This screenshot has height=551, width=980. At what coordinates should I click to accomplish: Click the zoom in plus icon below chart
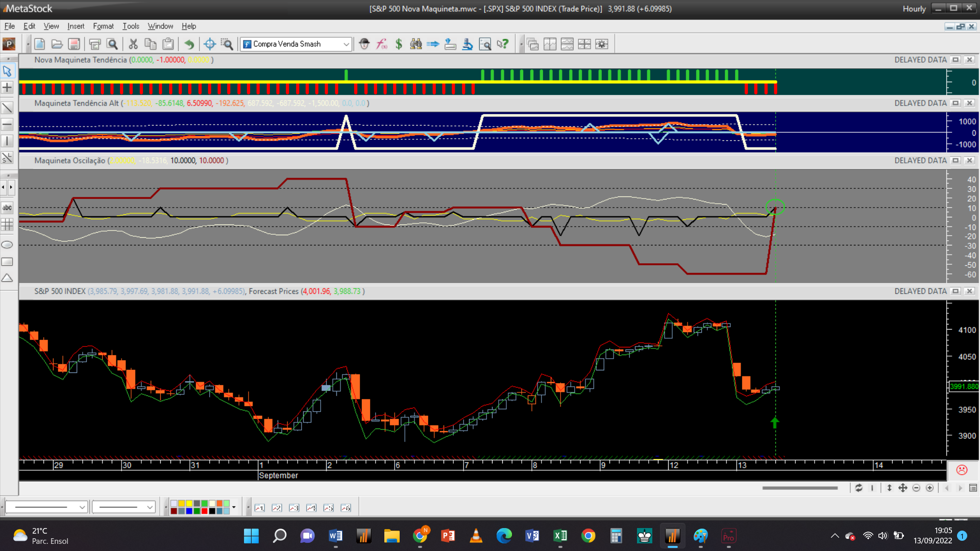coord(930,488)
